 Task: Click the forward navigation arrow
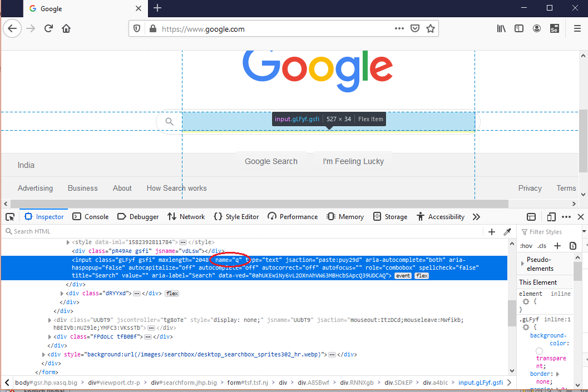pos(31,28)
